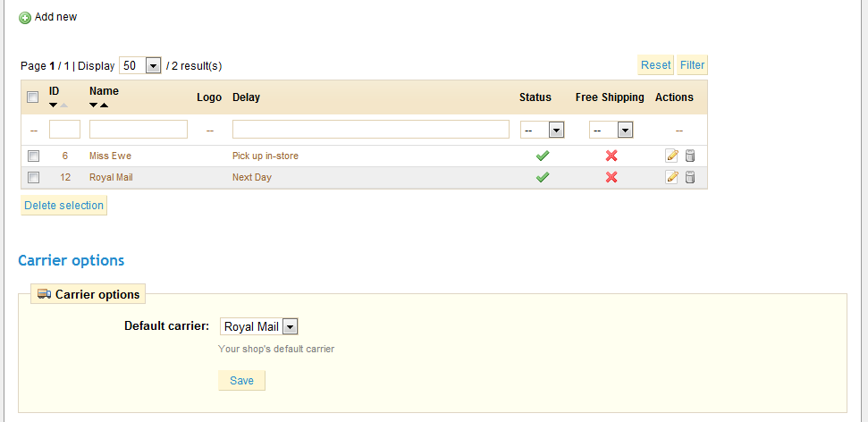Tick the checkbox for Royal Mail row
The image size is (868, 422).
[33, 177]
